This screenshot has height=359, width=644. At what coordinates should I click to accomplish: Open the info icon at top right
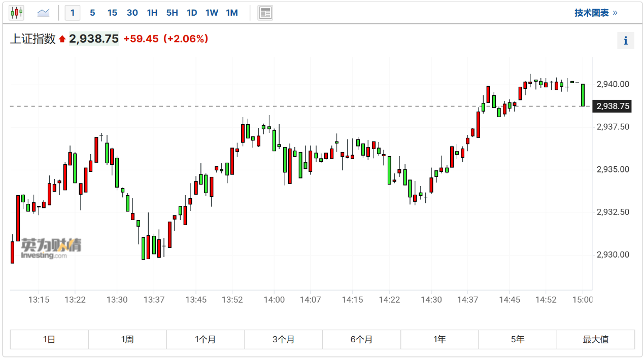click(x=626, y=41)
